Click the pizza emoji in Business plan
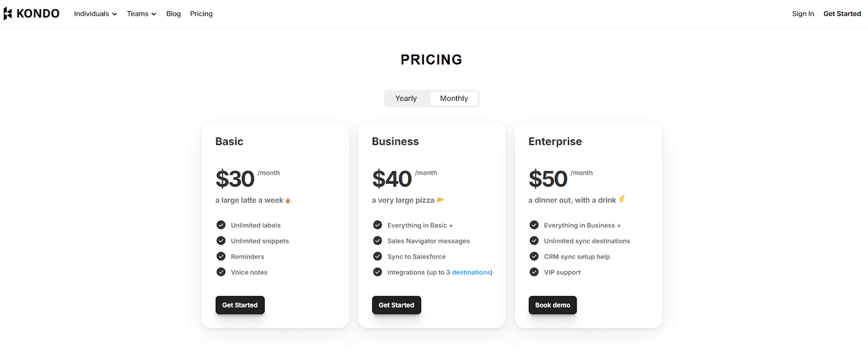Image resolution: width=868 pixels, height=358 pixels. tap(440, 200)
